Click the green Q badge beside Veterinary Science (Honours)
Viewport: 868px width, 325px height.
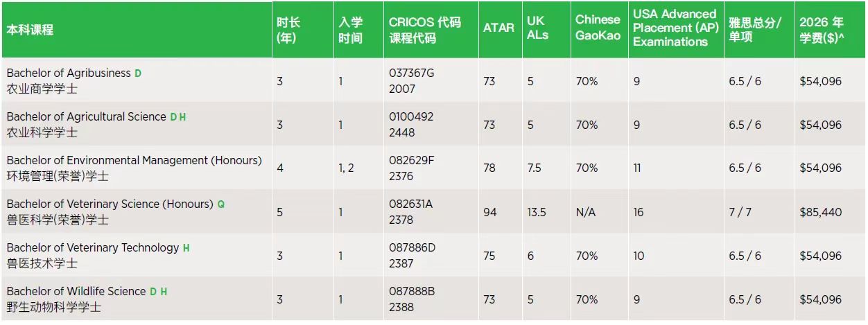pos(221,204)
